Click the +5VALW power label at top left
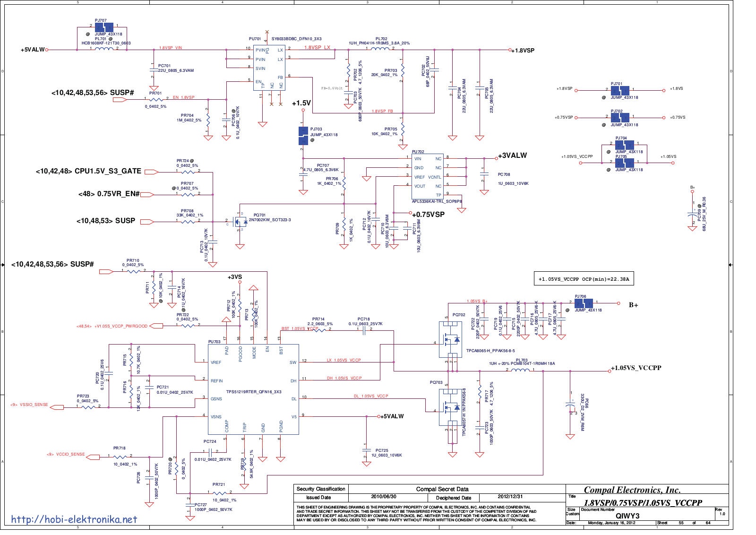This screenshot has height=535, width=756. coord(33,50)
